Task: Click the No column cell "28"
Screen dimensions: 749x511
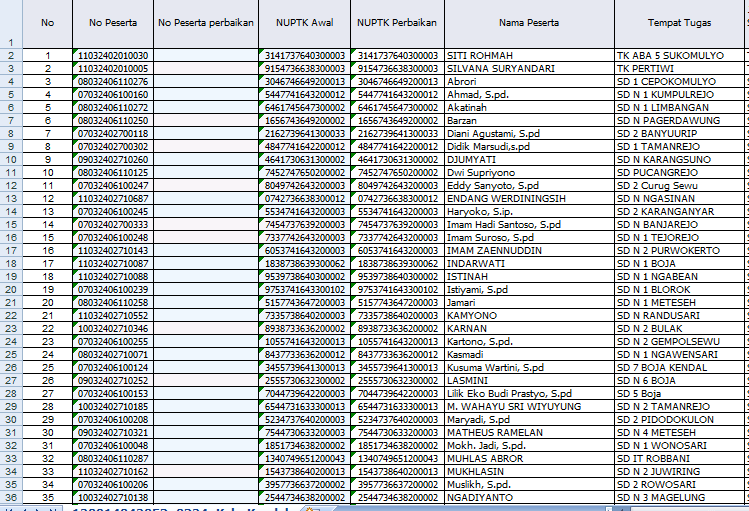Action: [x=47, y=406]
